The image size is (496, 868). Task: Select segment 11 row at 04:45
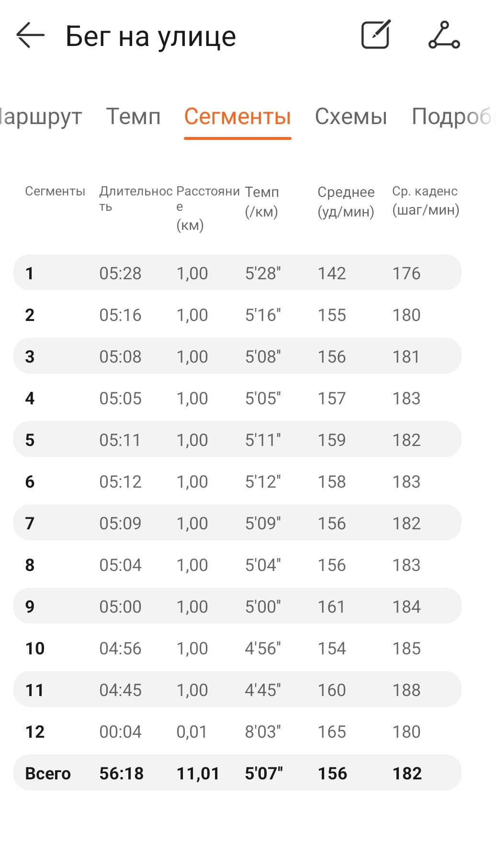pyautogui.click(x=237, y=689)
